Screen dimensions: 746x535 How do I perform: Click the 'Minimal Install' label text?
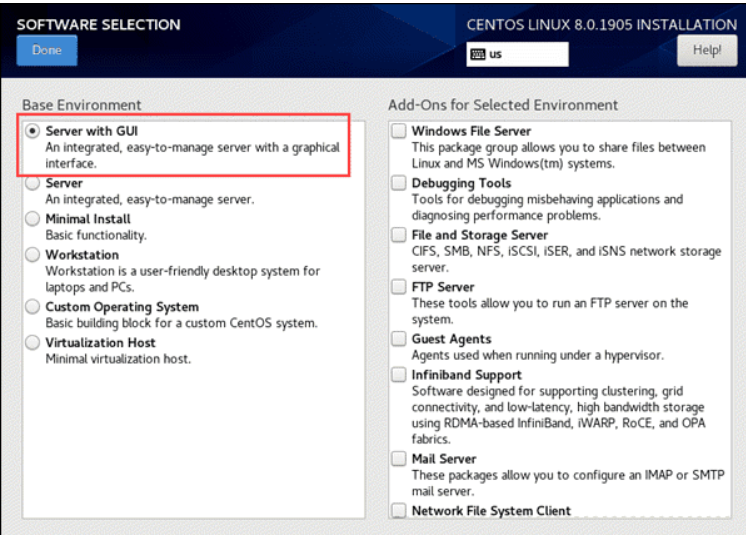(x=88, y=219)
